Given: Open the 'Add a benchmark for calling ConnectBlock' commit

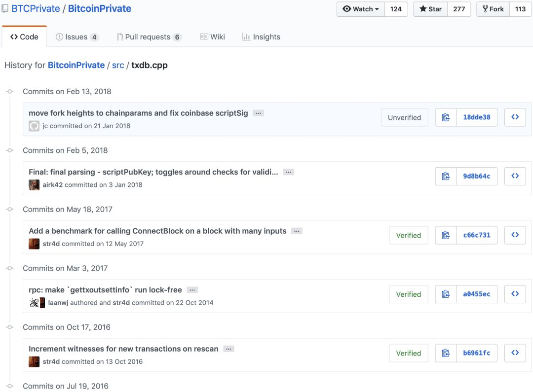Looking at the screenshot, I should [x=158, y=231].
